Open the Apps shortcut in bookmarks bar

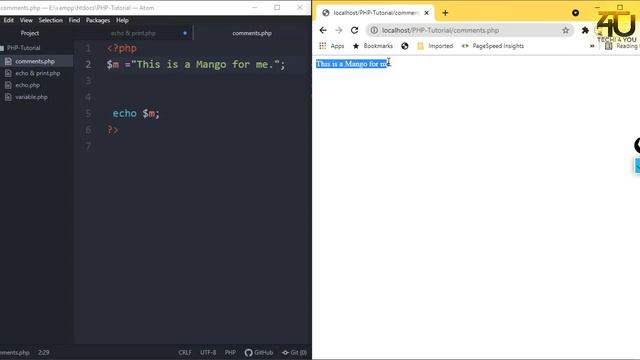pos(331,46)
